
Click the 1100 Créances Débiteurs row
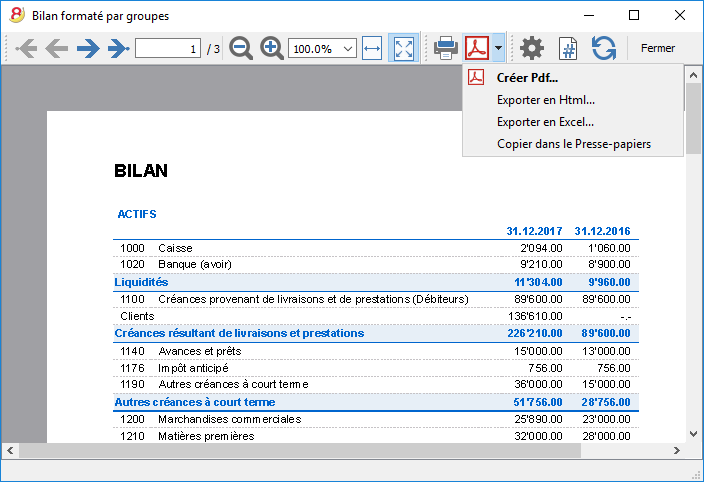376,299
